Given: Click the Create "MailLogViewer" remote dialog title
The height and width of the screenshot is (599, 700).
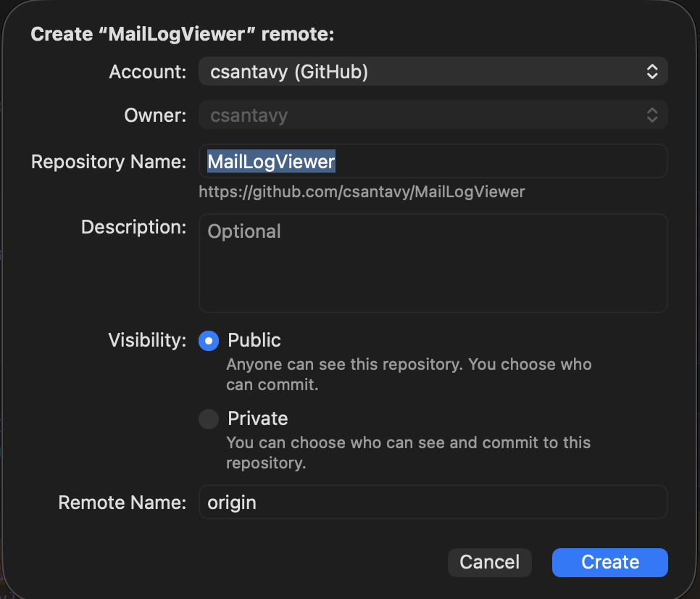Looking at the screenshot, I should (182, 34).
